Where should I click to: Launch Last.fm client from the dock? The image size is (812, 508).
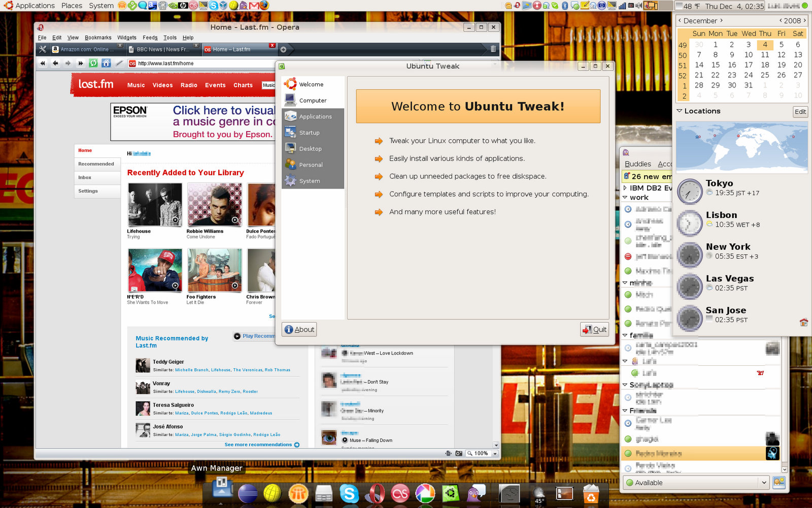pos(400,493)
